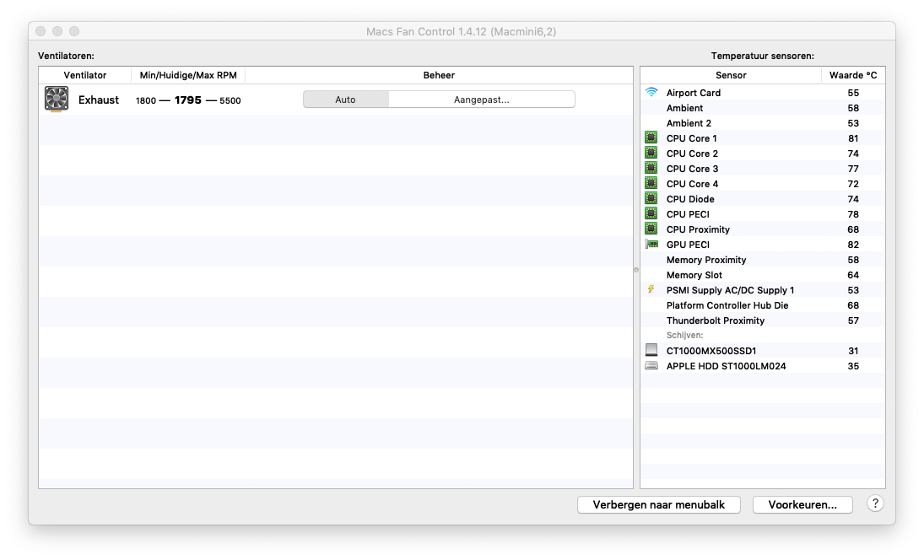Image resolution: width=924 pixels, height=560 pixels.
Task: Click the maximum RPM value 5500
Action: click(230, 100)
